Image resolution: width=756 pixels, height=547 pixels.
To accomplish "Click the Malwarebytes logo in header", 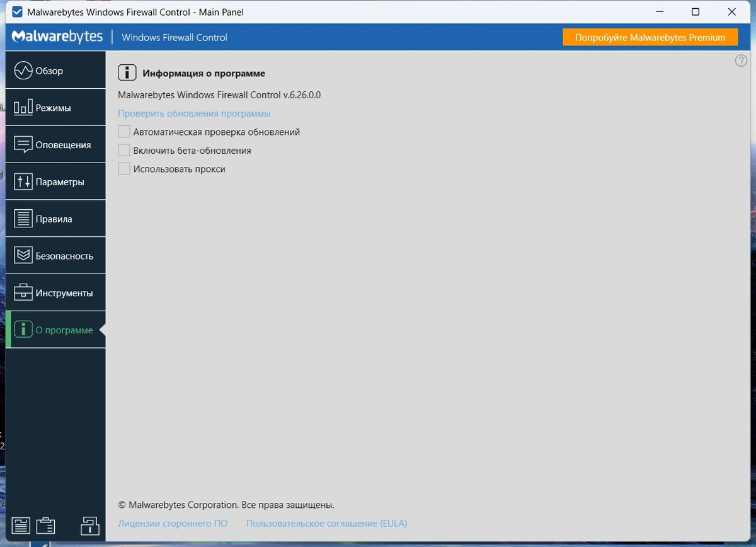I will (x=57, y=37).
